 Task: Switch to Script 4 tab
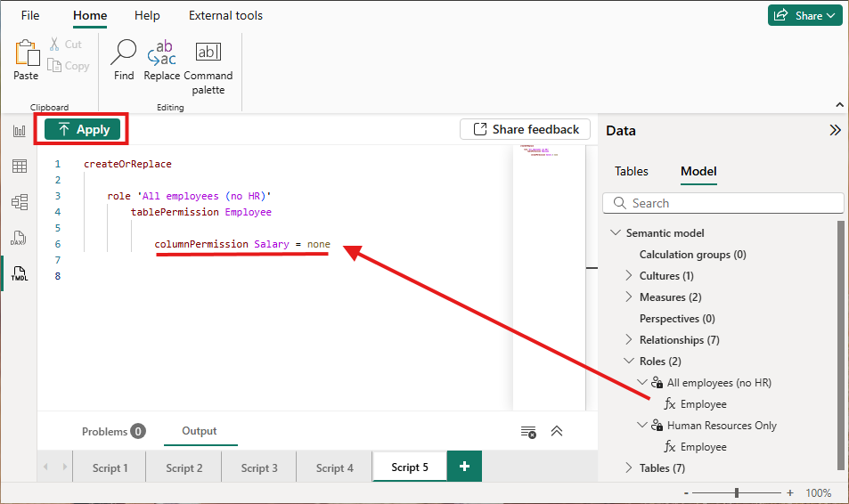click(x=335, y=467)
